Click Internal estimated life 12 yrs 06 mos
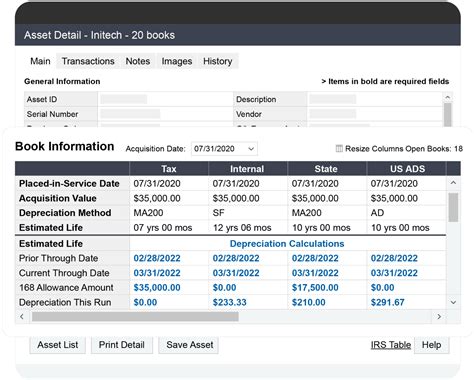The image size is (474, 380). tap(242, 228)
